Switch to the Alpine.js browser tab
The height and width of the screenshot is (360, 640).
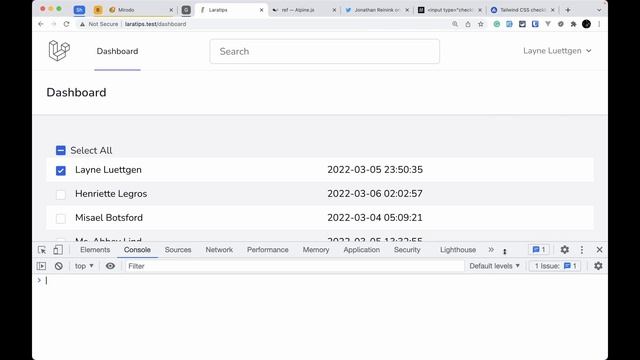[x=304, y=10]
